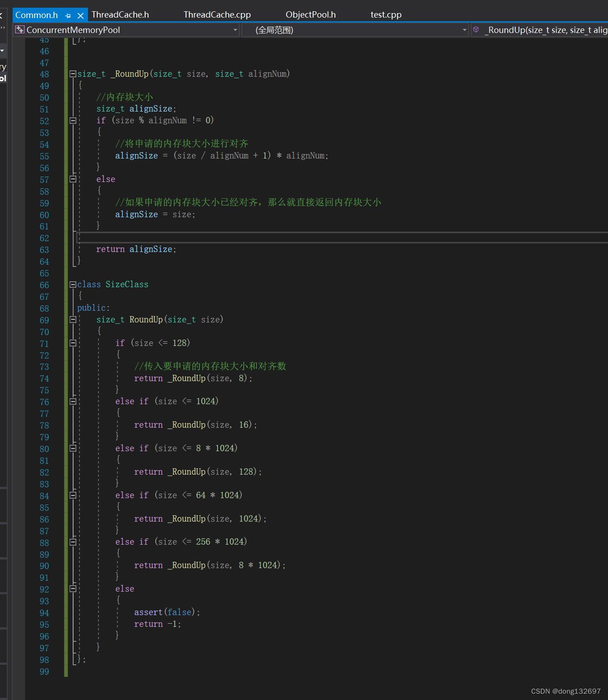
Task: Switch to the ThreadCache.cpp tab
Action: tap(217, 14)
